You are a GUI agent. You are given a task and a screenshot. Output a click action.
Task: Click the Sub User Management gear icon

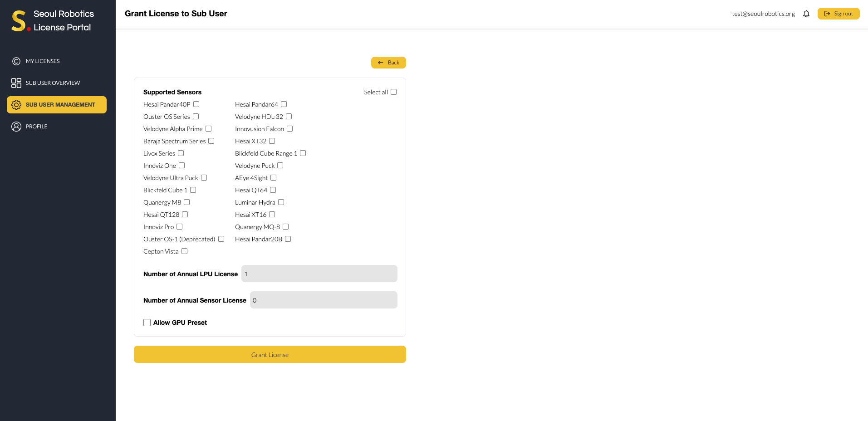[x=16, y=105]
